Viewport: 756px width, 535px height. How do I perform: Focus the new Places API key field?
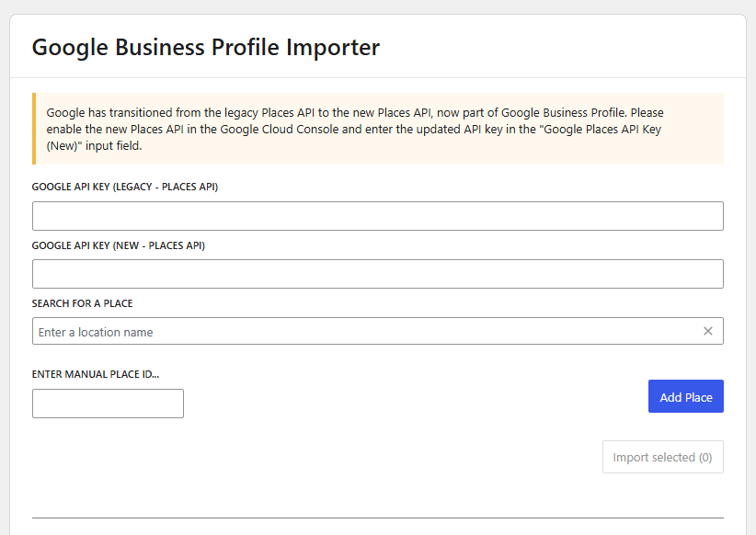[x=377, y=274]
